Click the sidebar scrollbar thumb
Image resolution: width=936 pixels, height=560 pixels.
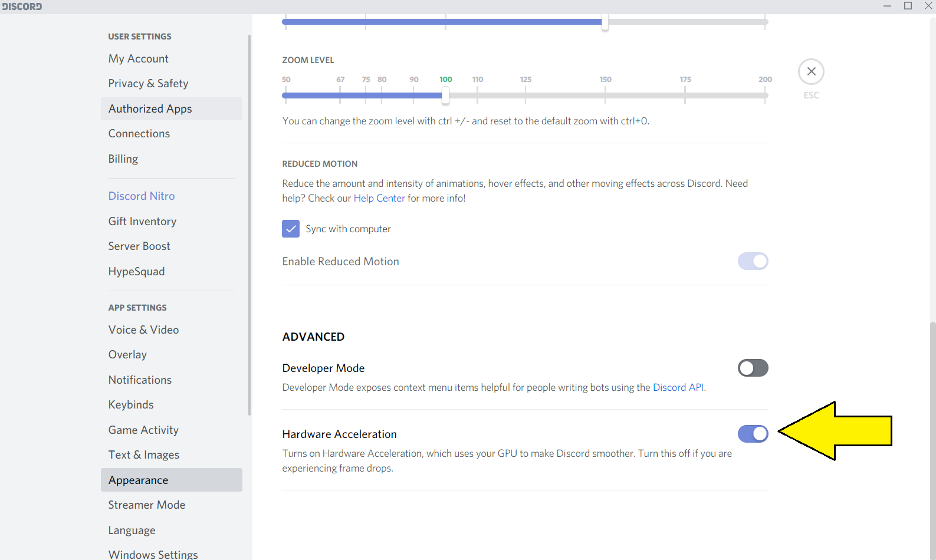coord(249,225)
